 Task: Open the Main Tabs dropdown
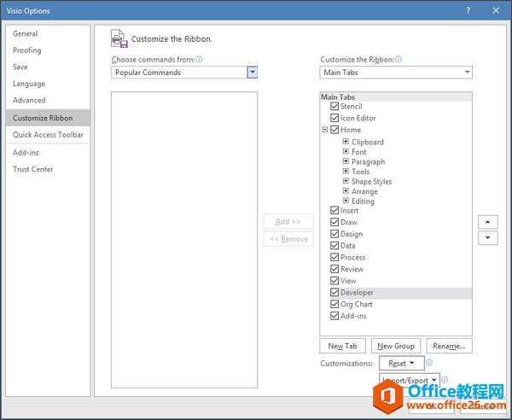click(x=468, y=73)
